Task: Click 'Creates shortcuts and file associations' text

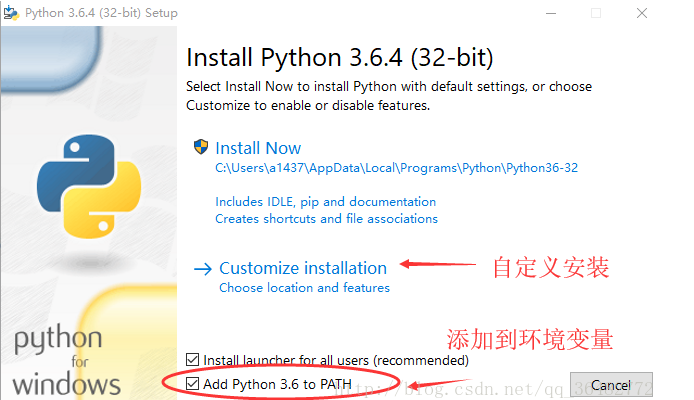Action: click(x=327, y=219)
